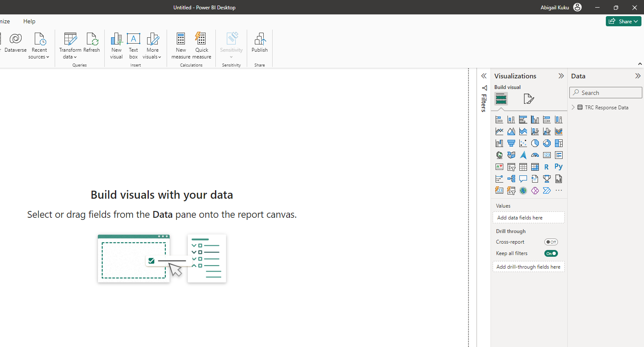
Task: Click the Values 'Add data fields here' well
Action: (x=529, y=217)
